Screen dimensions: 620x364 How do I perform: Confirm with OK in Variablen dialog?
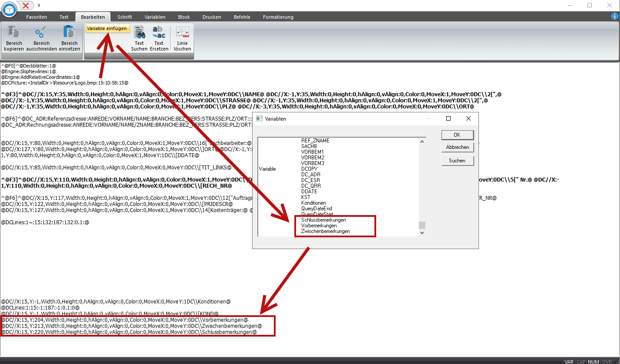[457, 135]
